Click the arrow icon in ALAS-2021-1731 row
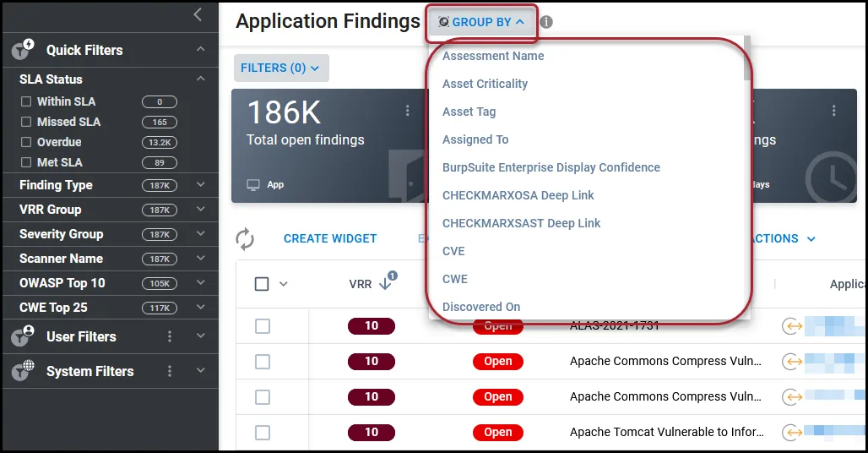This screenshot has height=453, width=868. [x=792, y=326]
